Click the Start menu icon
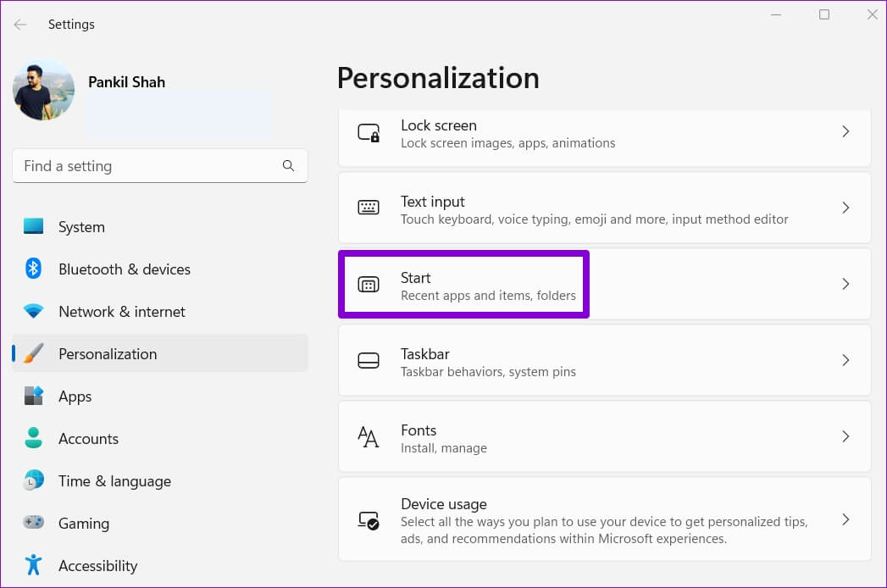The height and width of the screenshot is (588, 887). coord(369,284)
